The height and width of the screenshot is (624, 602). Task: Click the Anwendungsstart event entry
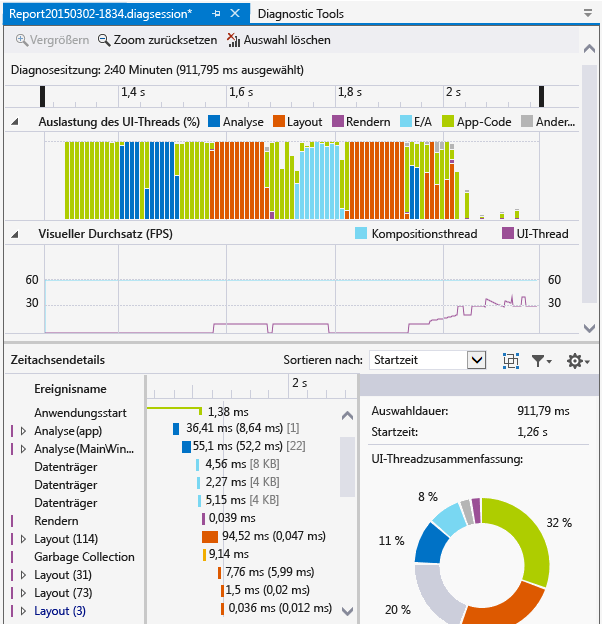[80, 413]
